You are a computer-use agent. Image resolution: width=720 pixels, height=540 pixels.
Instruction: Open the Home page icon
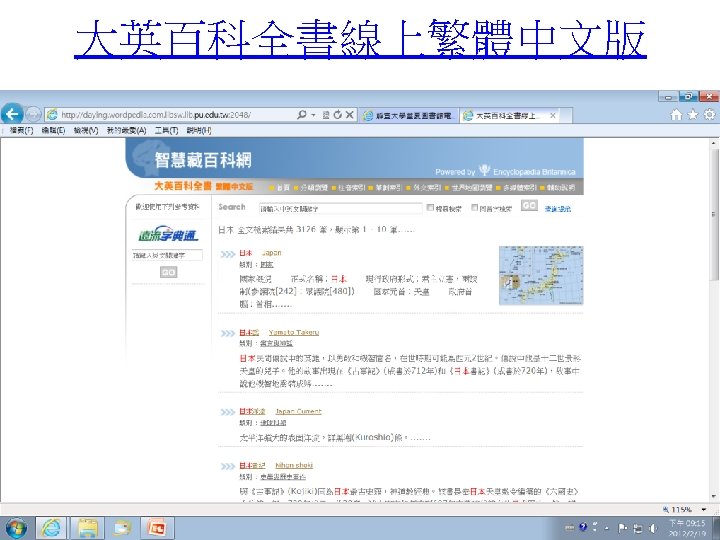(676, 115)
